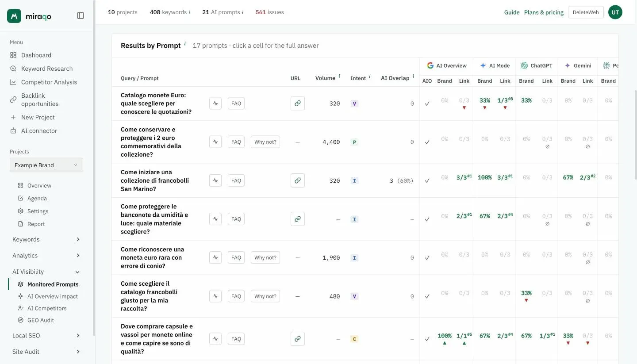
Task: Click the info icon next to Results by Prompt
Action: point(185,44)
